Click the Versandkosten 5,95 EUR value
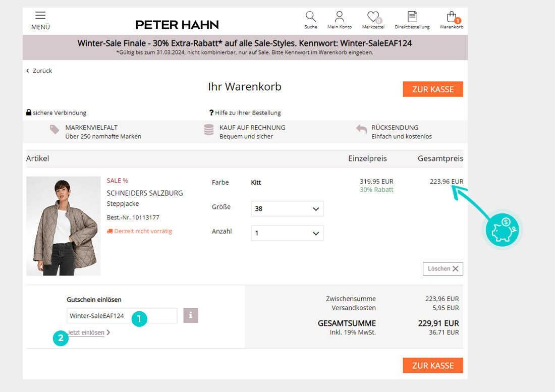The height and width of the screenshot is (392, 555). coord(446,308)
